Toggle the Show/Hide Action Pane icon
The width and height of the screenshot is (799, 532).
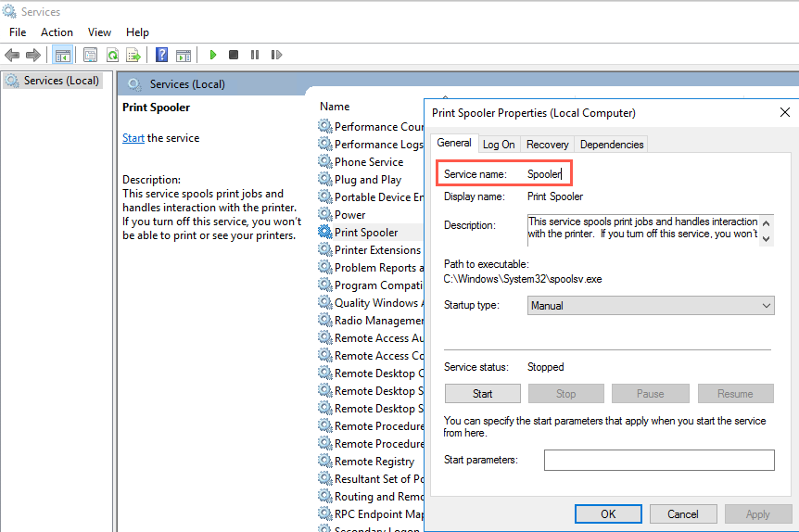184,55
